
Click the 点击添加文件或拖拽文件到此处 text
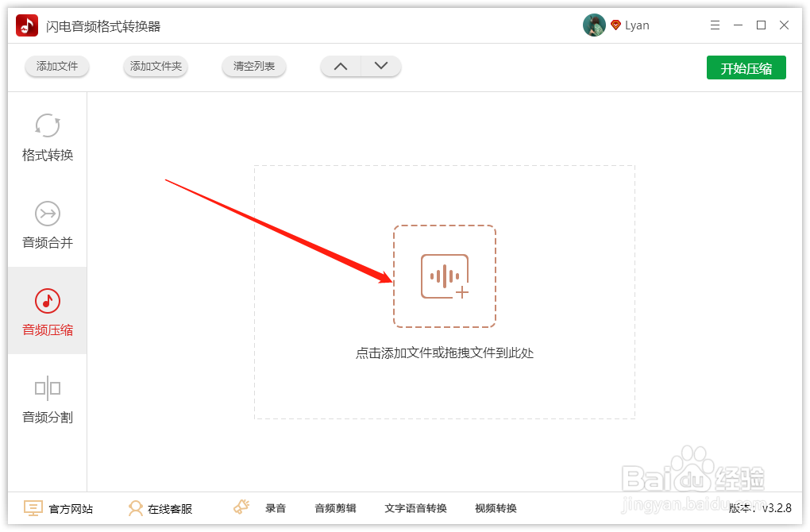point(445,353)
